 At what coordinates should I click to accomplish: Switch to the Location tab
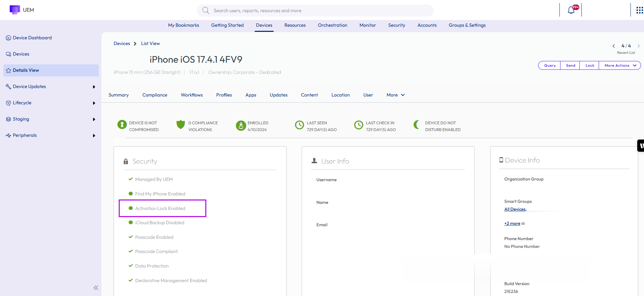341,95
